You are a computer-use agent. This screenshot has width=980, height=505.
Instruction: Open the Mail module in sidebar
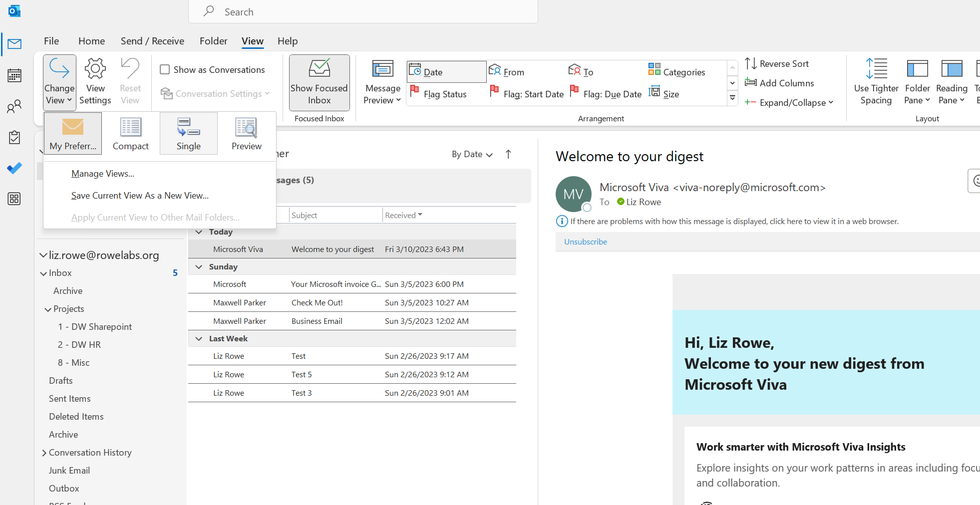(x=14, y=44)
